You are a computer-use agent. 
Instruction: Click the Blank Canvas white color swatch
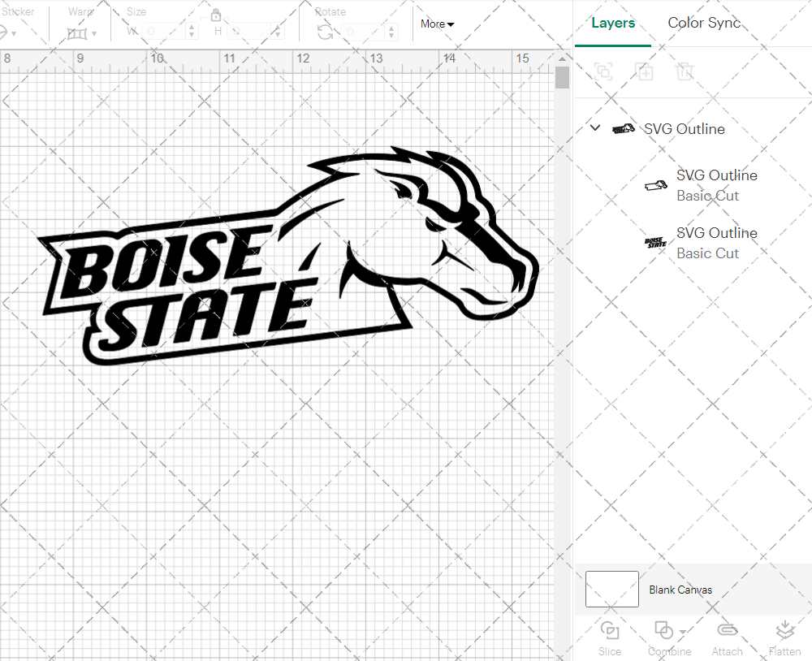[611, 589]
